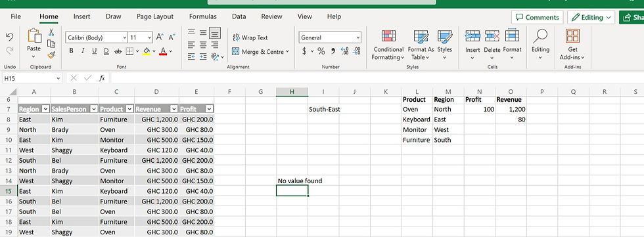
Task: Click the Paste clipboard icon
Action: (x=34, y=35)
